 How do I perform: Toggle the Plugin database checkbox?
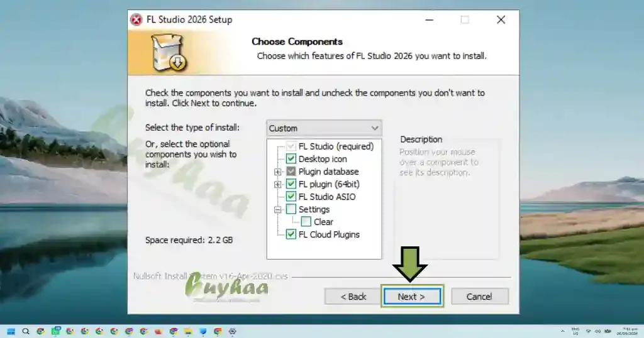point(291,172)
